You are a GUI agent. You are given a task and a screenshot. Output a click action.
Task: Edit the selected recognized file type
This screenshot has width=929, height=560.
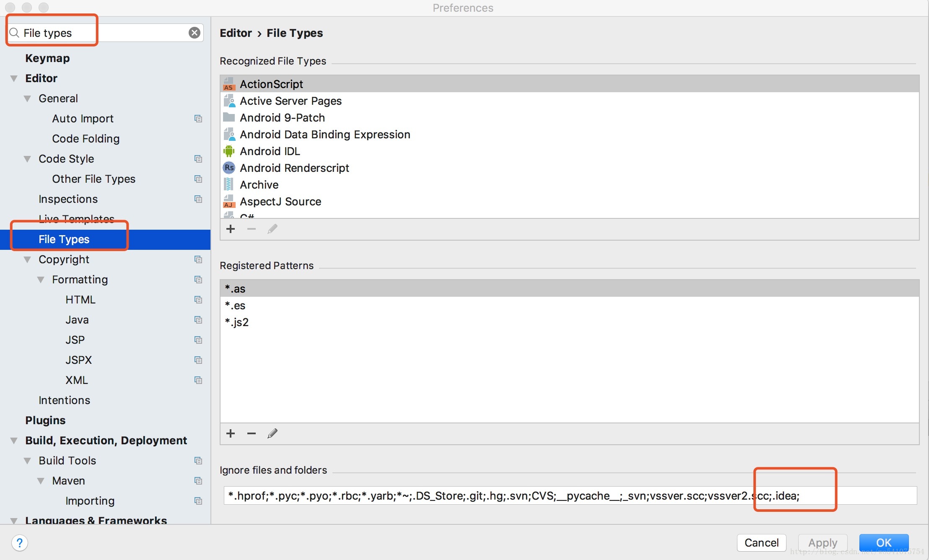click(x=272, y=229)
